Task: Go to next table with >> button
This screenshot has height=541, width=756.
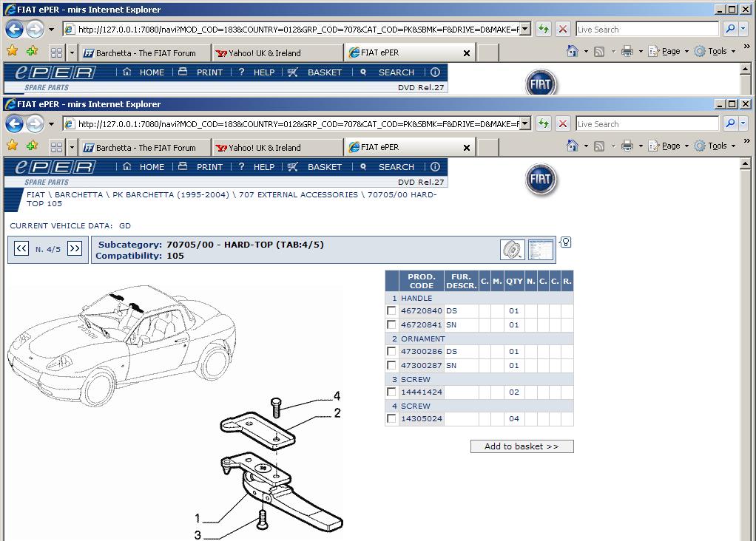Action: tap(74, 248)
